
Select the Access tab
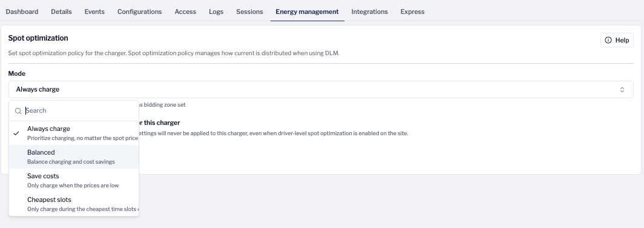tap(185, 12)
